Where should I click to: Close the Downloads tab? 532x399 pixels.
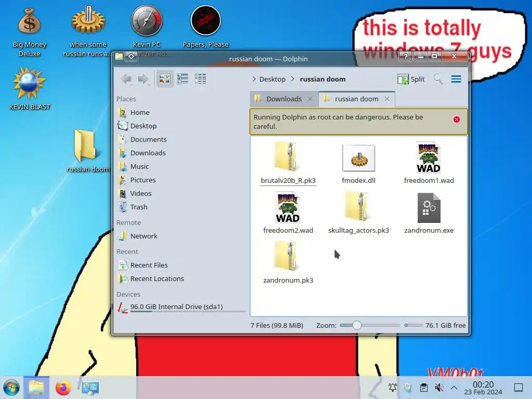(x=310, y=99)
